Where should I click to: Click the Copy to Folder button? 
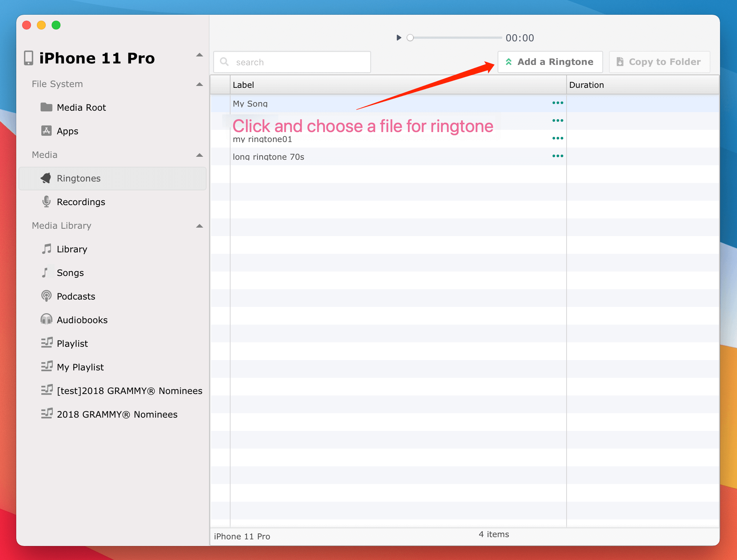click(660, 62)
